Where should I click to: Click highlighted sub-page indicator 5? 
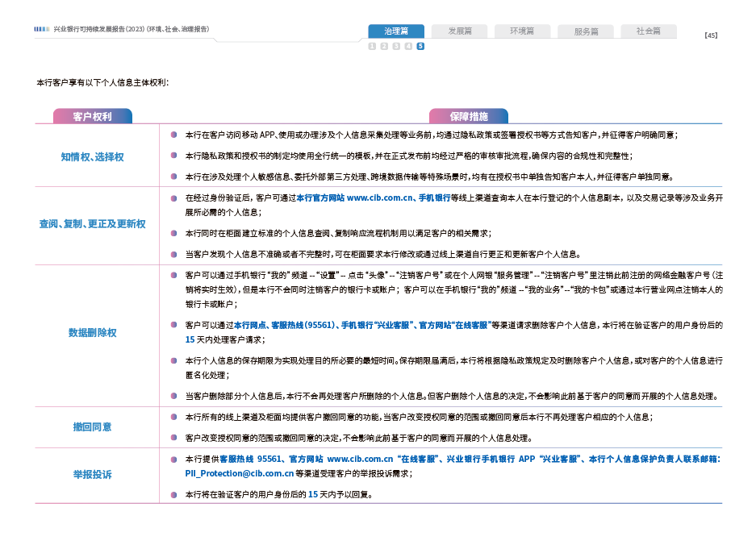tap(420, 47)
